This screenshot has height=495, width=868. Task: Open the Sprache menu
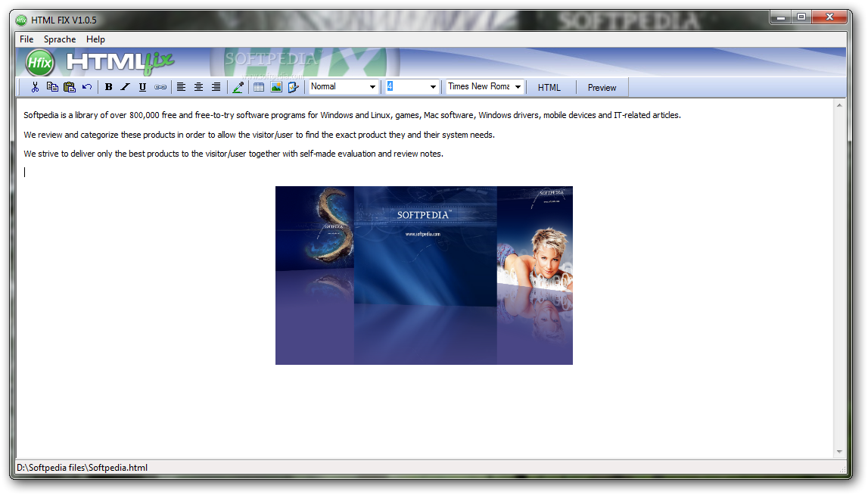click(x=60, y=39)
